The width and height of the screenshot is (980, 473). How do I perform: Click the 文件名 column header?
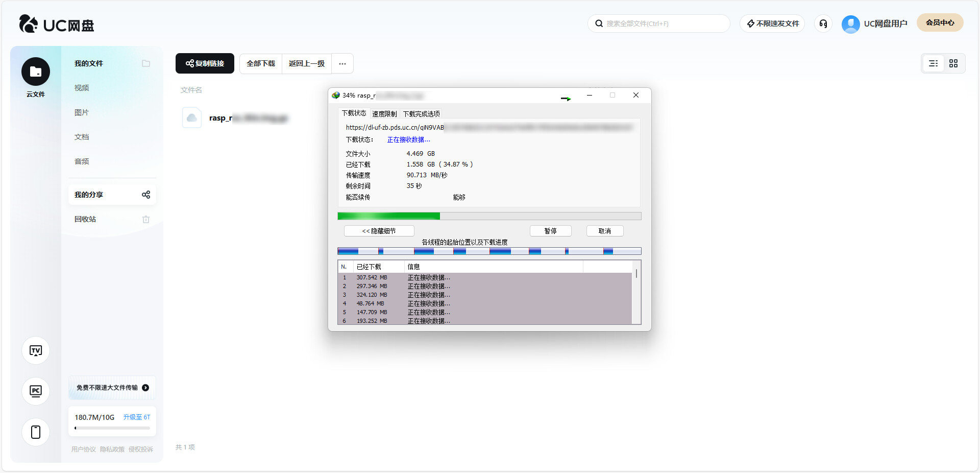(x=191, y=90)
